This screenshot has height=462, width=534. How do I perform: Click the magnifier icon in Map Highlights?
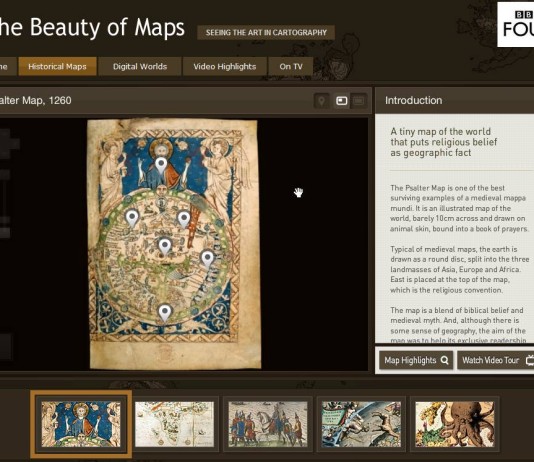click(x=444, y=360)
